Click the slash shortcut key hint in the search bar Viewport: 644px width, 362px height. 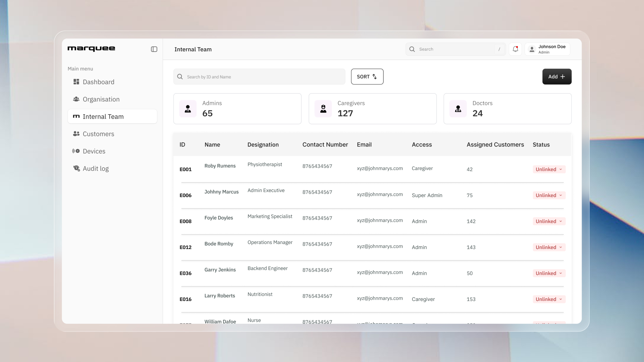499,49
